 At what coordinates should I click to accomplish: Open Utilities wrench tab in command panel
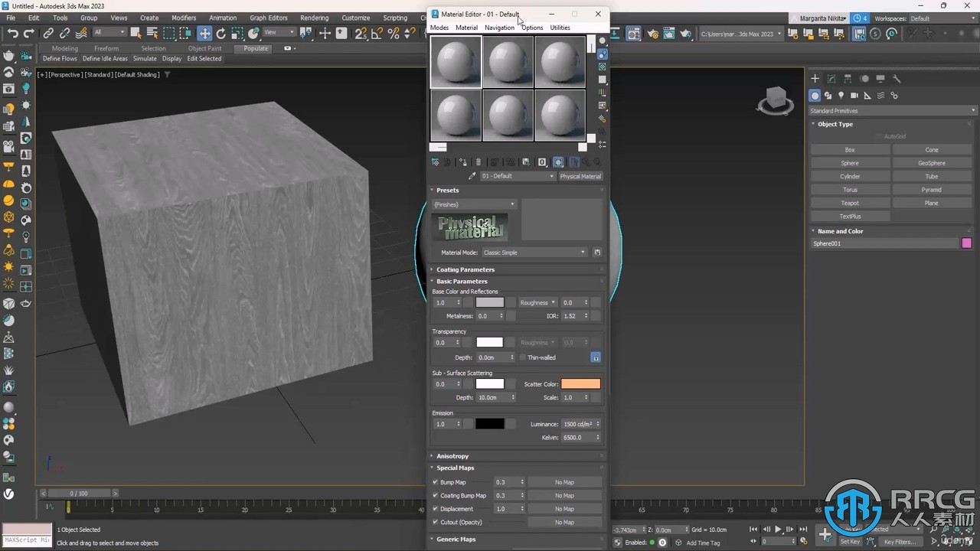click(x=897, y=78)
